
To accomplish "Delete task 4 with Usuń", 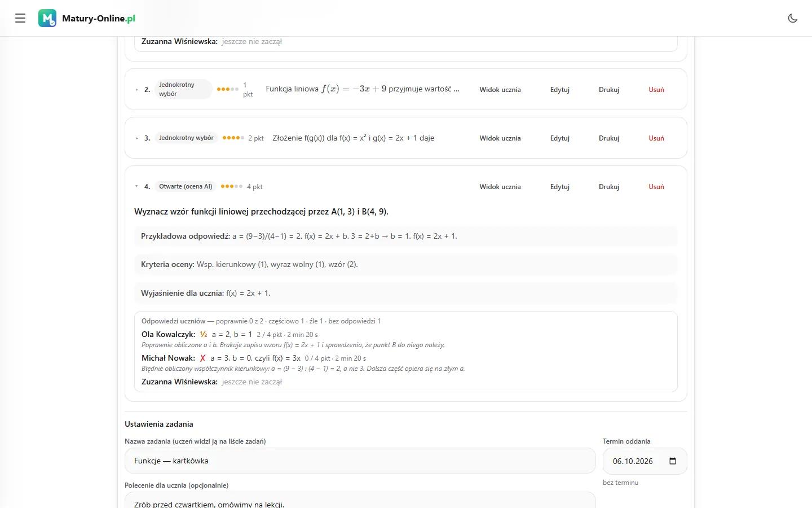I will click(x=656, y=187).
